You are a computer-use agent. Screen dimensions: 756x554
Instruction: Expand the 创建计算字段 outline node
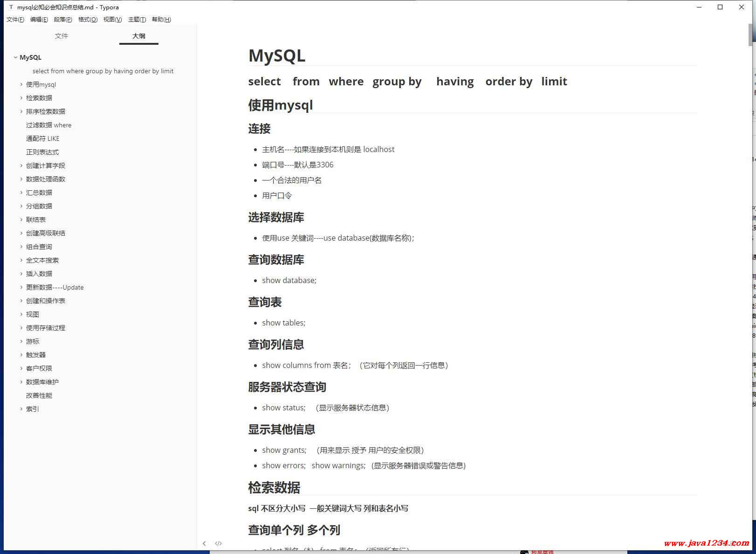21,166
